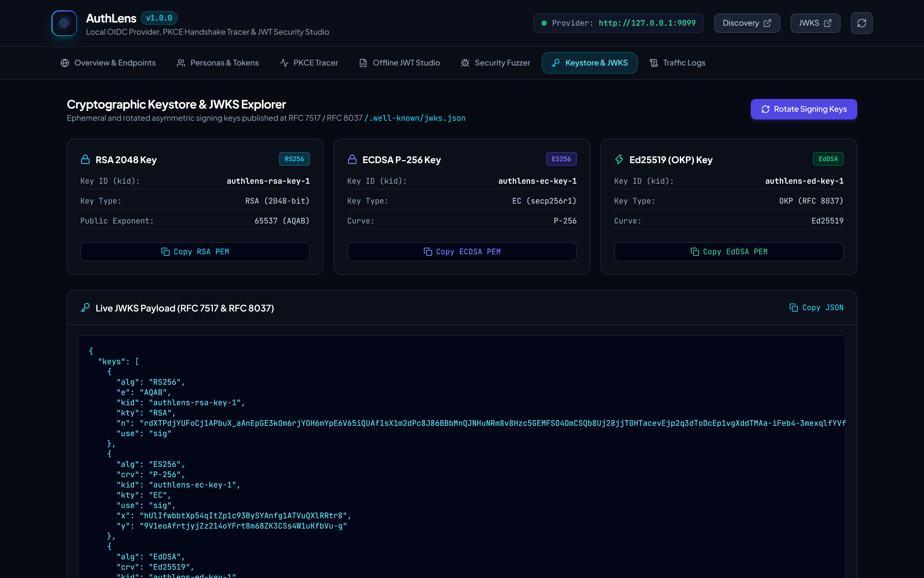The width and height of the screenshot is (924, 578).
Task: Click the logs icon on Traffic Logs tab
Action: pos(654,63)
